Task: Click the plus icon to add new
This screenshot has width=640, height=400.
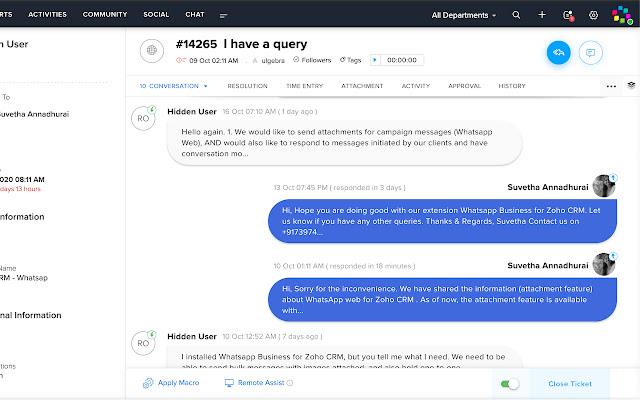Action: 542,15
